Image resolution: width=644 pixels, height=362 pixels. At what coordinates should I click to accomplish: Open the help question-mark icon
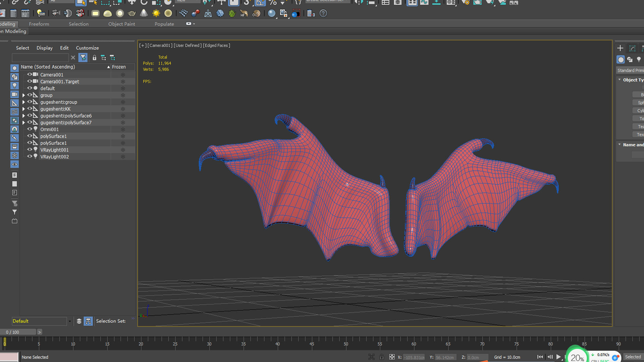323,13
